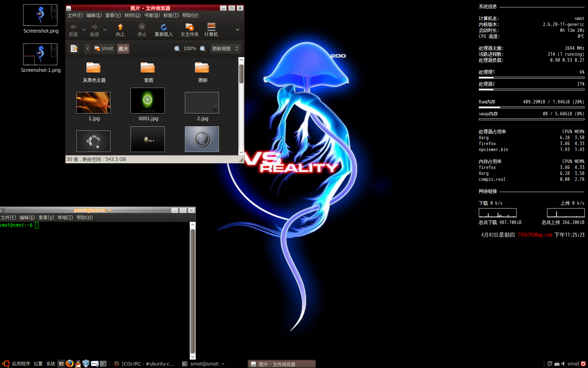This screenshot has height=368, width=588.
Task: Launch Firefox from the bottom panel
Action: 70,363
